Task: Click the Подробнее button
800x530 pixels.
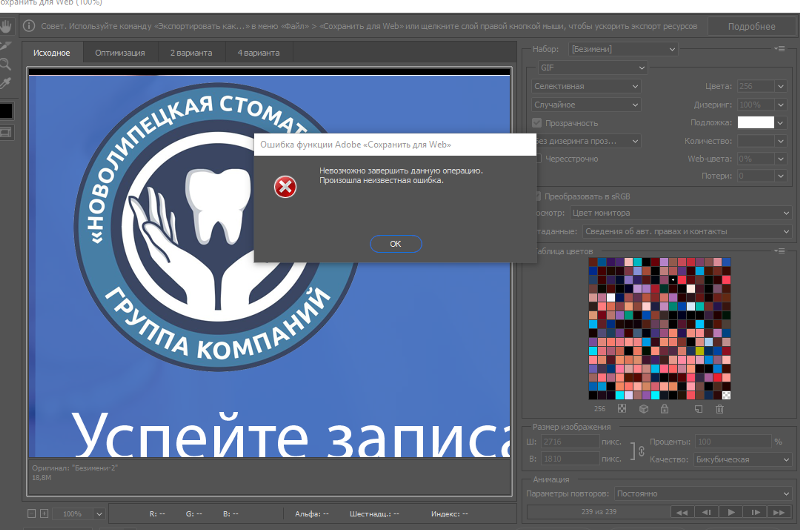Action: (x=752, y=27)
